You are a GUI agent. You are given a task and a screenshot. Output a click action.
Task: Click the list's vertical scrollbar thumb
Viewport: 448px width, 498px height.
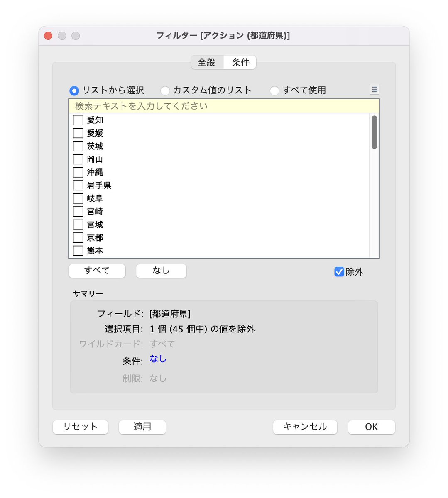click(374, 132)
